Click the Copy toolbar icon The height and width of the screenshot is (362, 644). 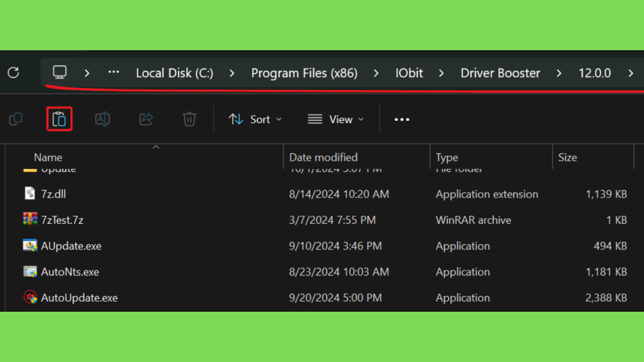point(16,119)
